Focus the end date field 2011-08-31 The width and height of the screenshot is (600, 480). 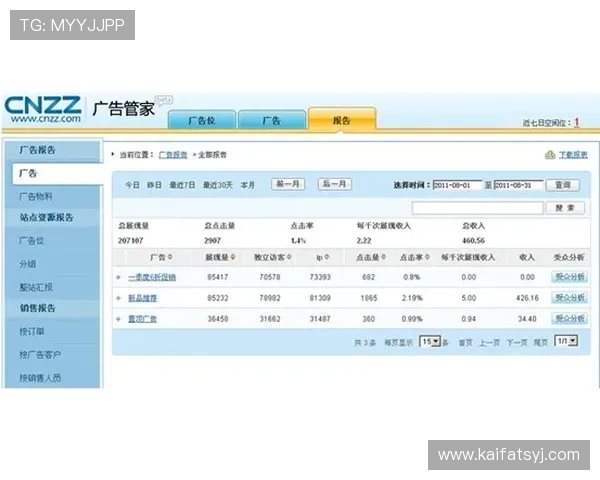[x=518, y=185]
